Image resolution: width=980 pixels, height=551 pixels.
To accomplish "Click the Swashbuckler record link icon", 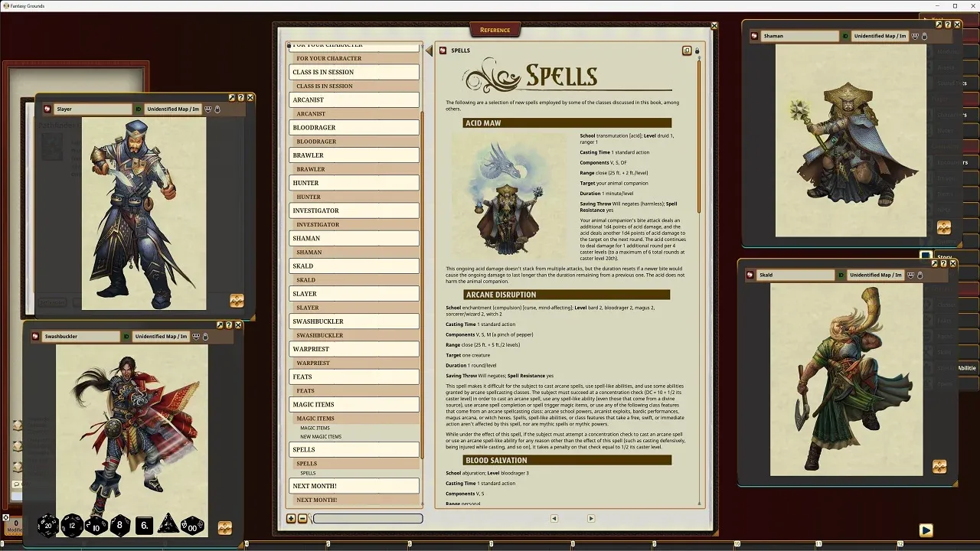I will 35,337.
